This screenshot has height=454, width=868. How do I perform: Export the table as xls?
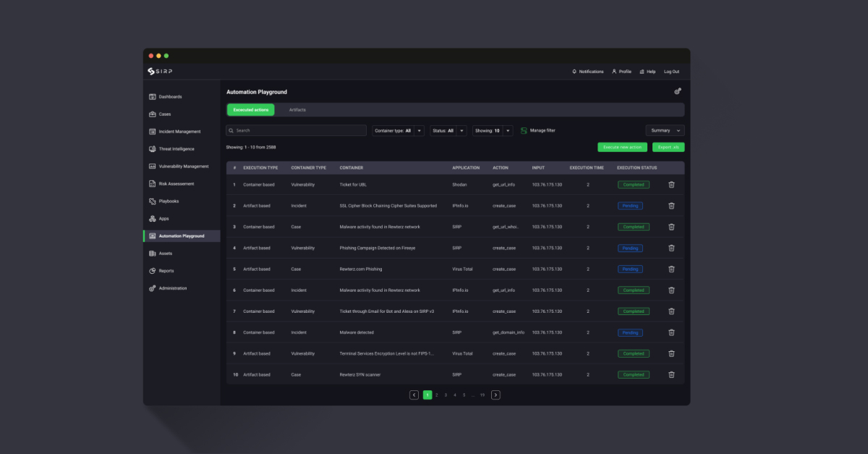tap(668, 146)
